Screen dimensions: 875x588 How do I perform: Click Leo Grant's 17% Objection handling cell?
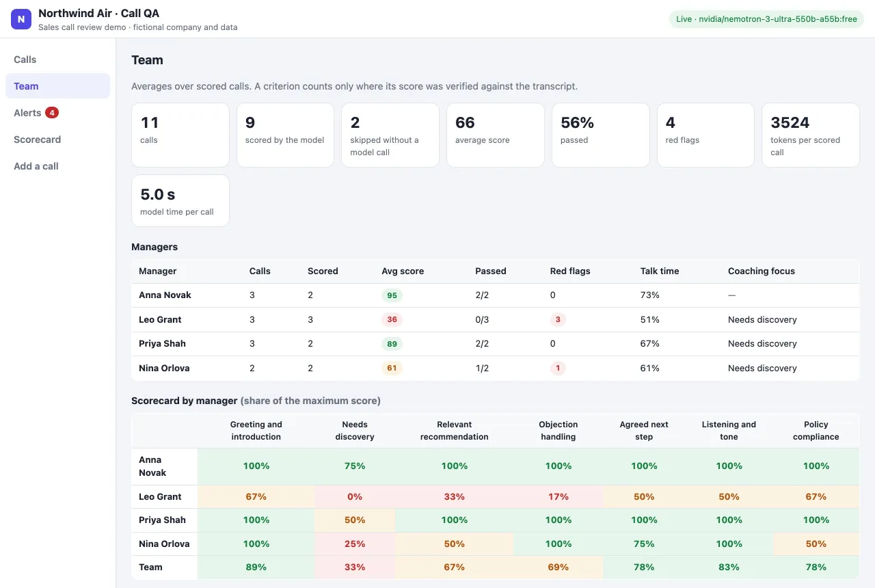coord(558,497)
